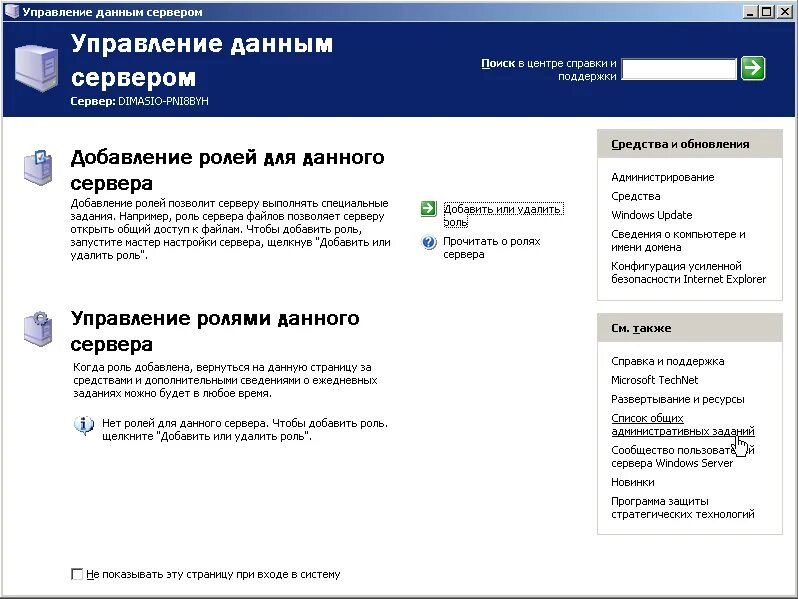Click the large server icon in header
This screenshot has width=798, height=599.
(36, 68)
